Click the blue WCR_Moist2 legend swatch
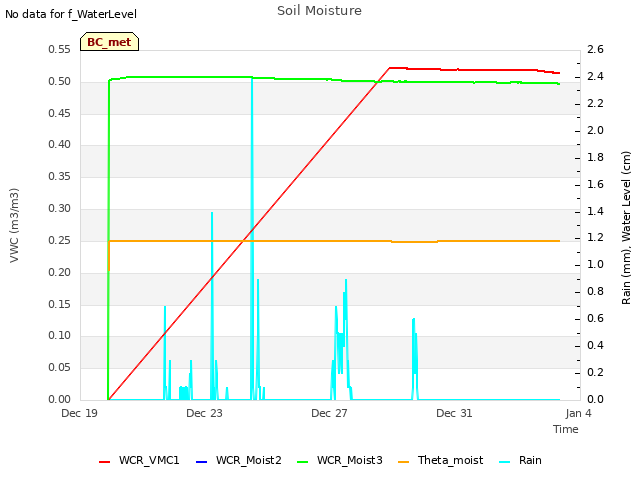 202,462
